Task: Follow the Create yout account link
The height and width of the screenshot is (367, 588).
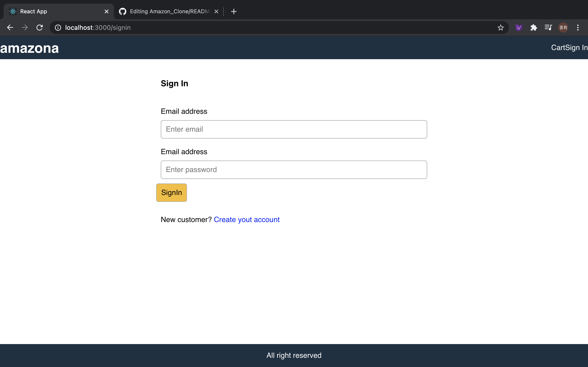Action: pos(246,220)
